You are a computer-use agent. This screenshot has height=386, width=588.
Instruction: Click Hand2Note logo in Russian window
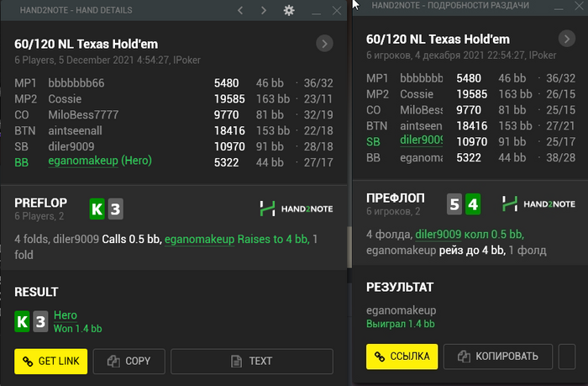(x=538, y=204)
